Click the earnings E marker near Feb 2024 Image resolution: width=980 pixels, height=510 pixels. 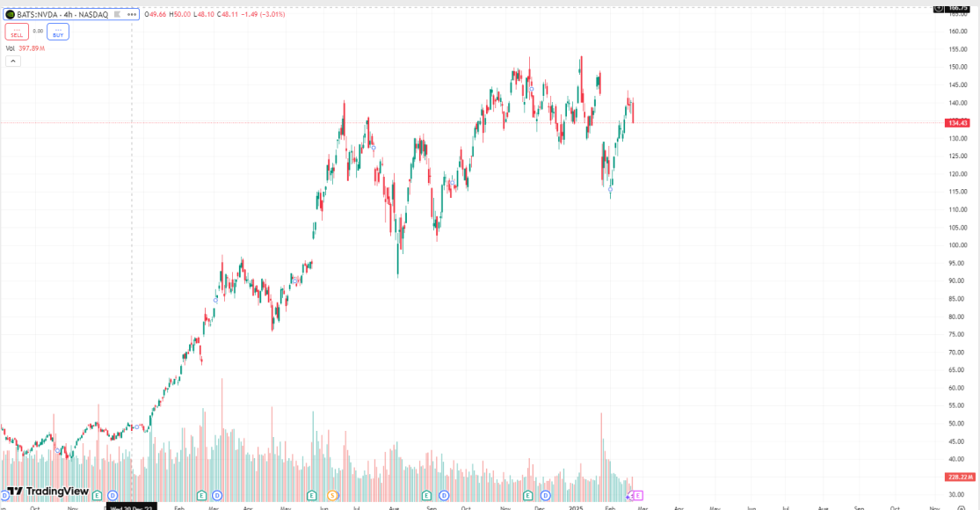tap(201, 496)
